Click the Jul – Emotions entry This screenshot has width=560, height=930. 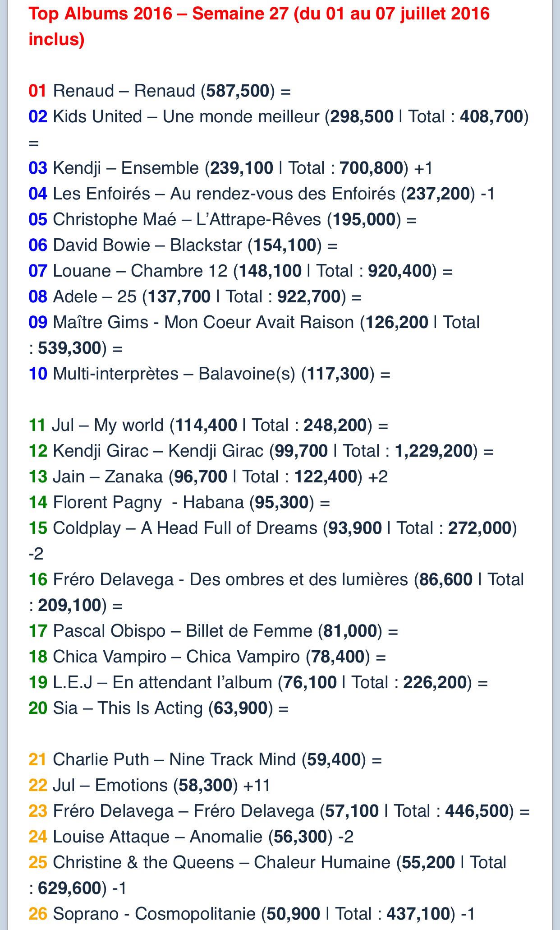(x=149, y=786)
